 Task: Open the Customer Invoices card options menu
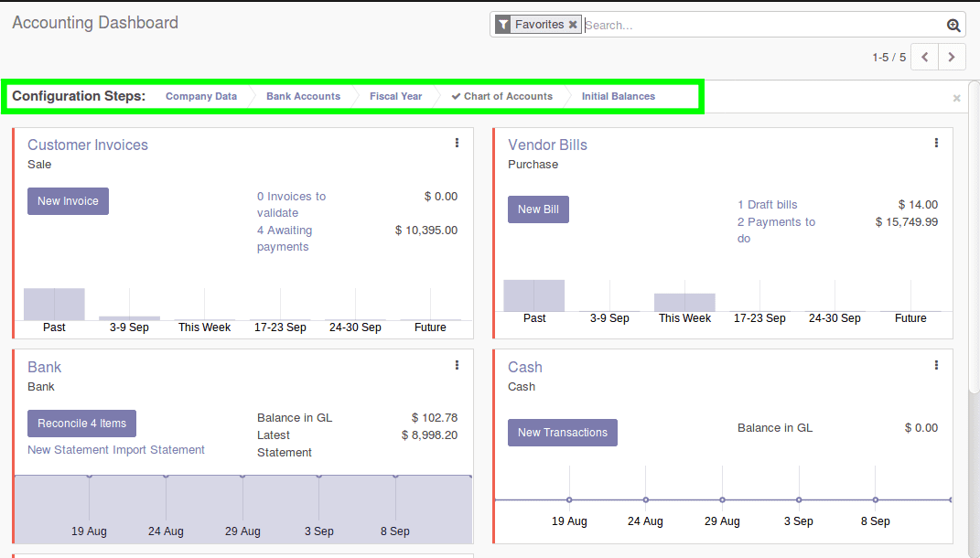pyautogui.click(x=457, y=143)
